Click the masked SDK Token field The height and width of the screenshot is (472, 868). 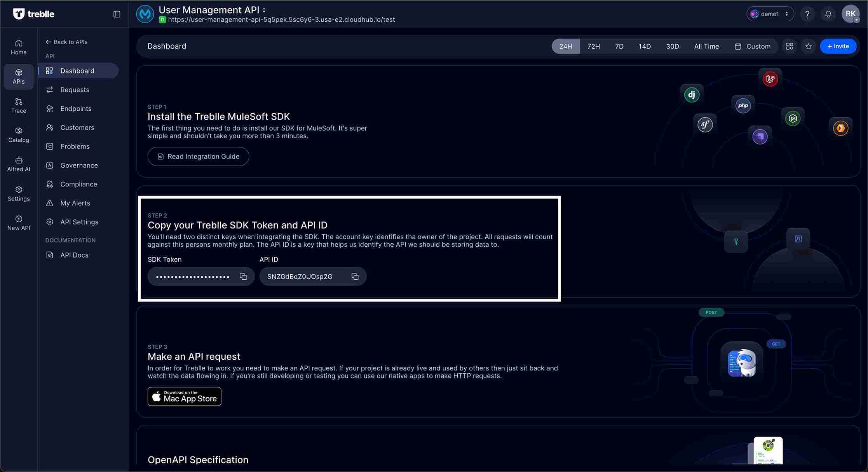point(201,277)
